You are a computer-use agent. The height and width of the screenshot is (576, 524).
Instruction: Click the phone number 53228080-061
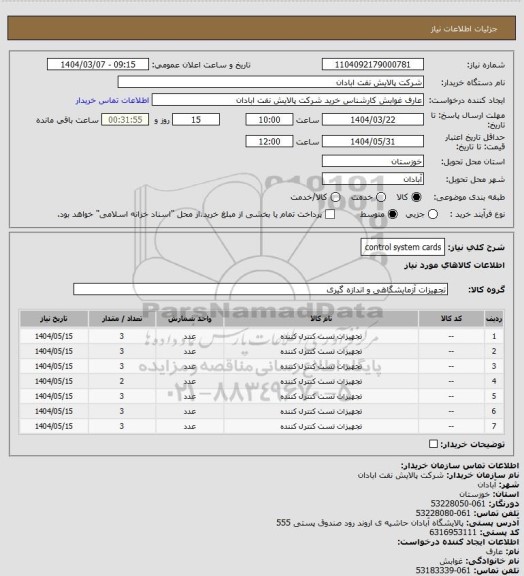tap(443, 513)
